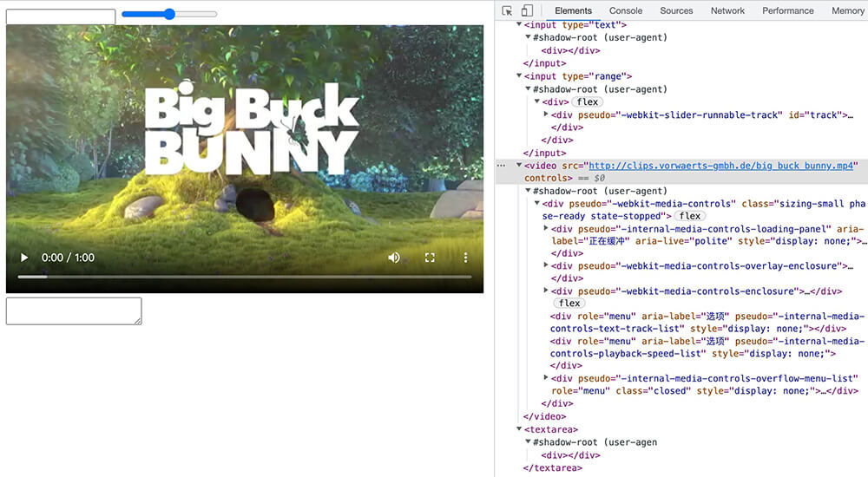Open the Sources tab

[676, 10]
